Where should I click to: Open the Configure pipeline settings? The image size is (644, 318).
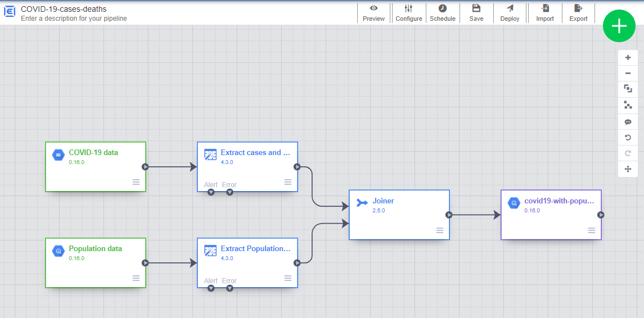point(408,13)
